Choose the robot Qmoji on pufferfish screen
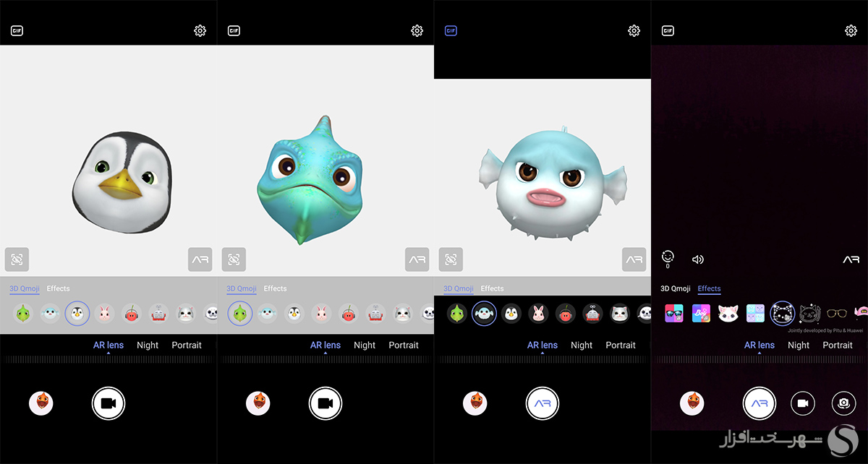This screenshot has height=464, width=868. pos(592,314)
